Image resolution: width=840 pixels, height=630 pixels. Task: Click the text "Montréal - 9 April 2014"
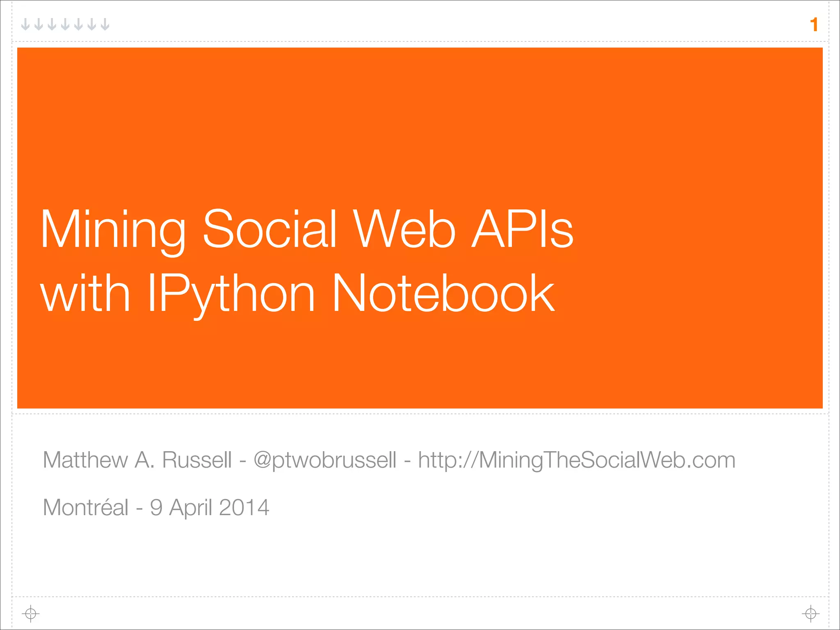pos(156,508)
